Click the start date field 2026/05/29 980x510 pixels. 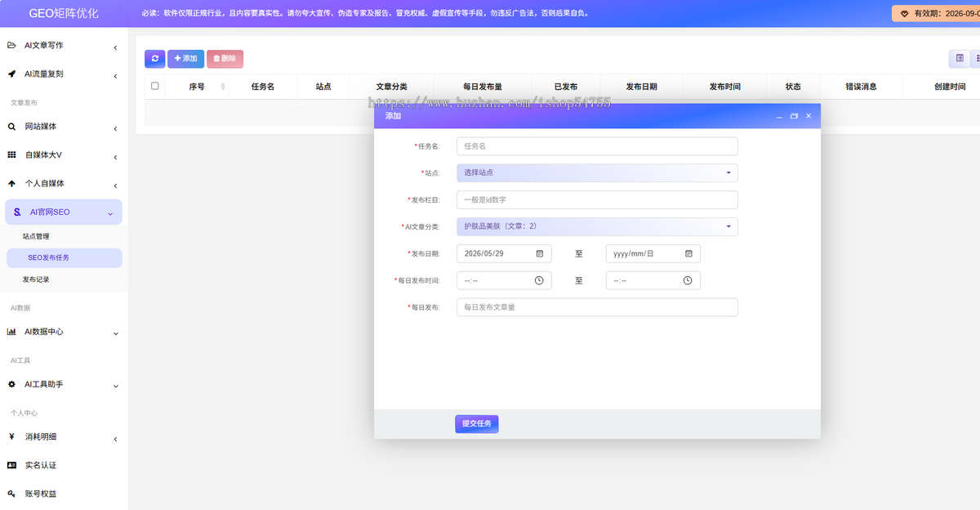pyautogui.click(x=504, y=253)
